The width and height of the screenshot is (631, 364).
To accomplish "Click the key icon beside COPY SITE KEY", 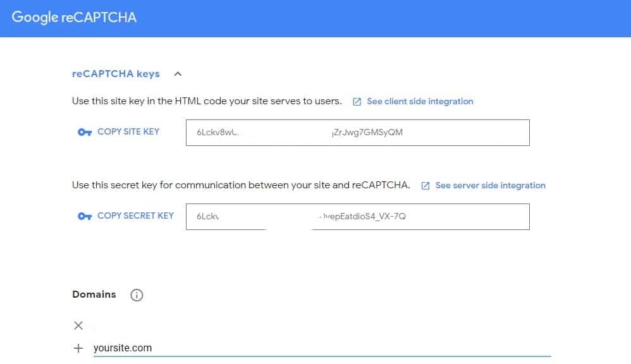I will 85,132.
